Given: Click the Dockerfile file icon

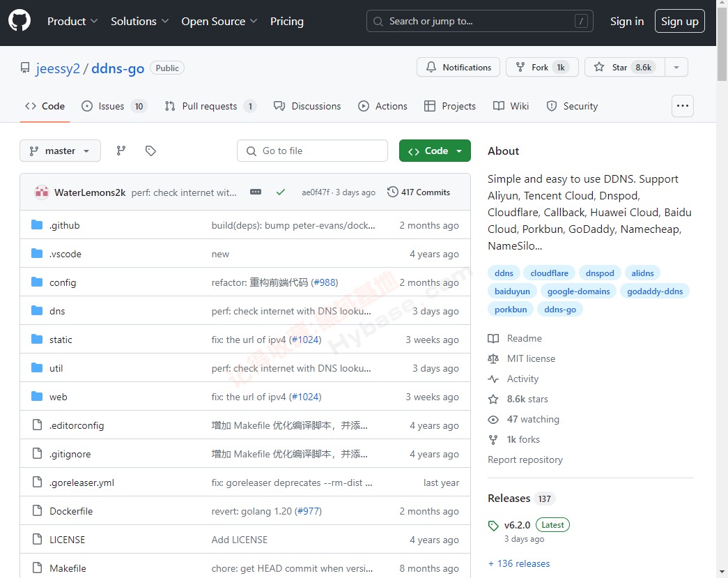Looking at the screenshot, I should pos(37,510).
